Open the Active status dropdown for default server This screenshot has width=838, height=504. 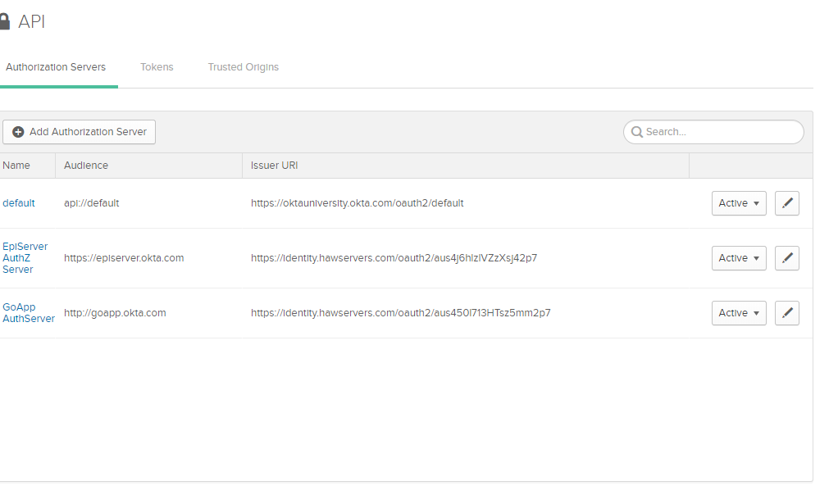[738, 203]
